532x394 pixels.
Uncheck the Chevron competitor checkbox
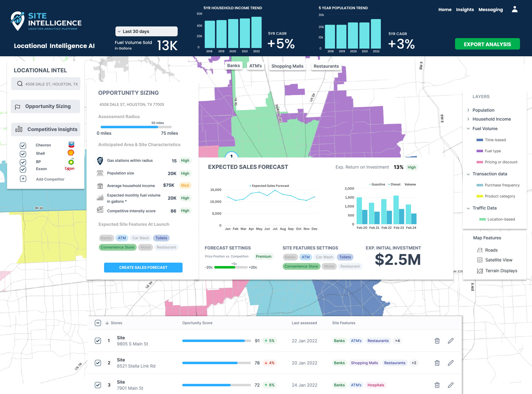click(23, 145)
